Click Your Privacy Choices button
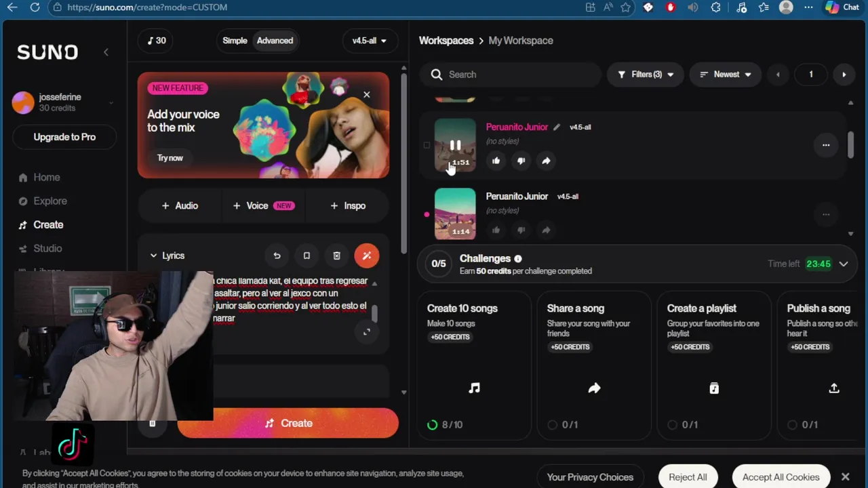868x488 pixels. pyautogui.click(x=590, y=477)
